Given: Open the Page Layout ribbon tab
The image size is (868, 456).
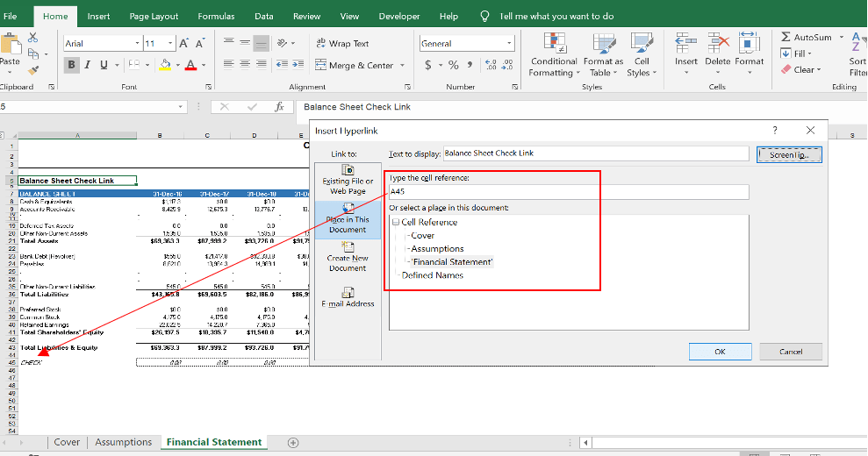Looking at the screenshot, I should [154, 16].
